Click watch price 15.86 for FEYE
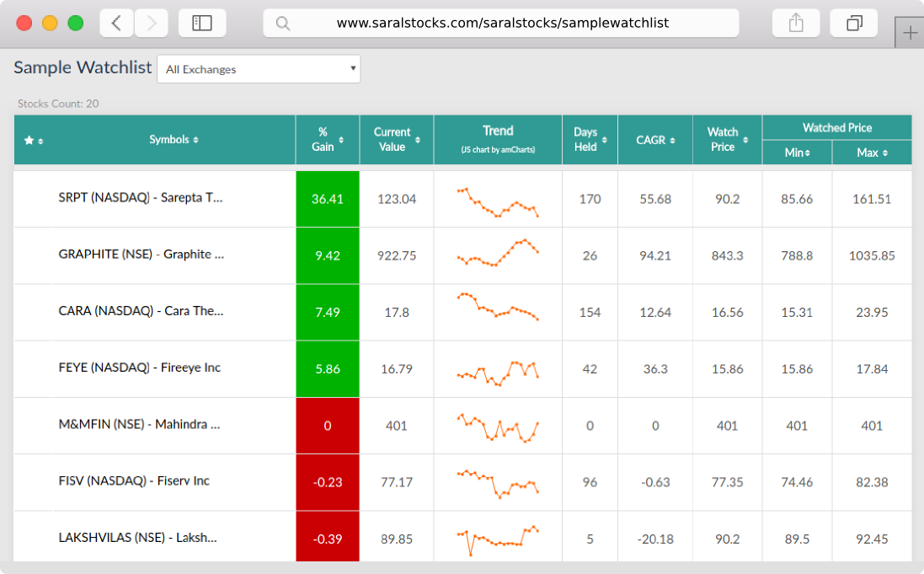The height and width of the screenshot is (574, 924). point(727,368)
